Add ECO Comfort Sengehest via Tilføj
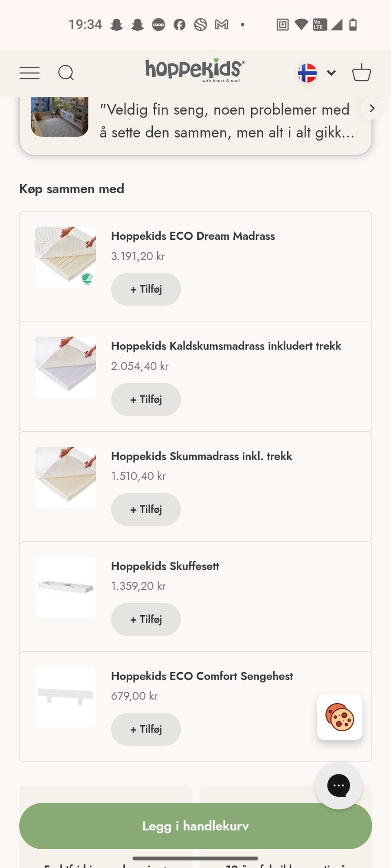This screenshot has width=391, height=868. (x=146, y=729)
